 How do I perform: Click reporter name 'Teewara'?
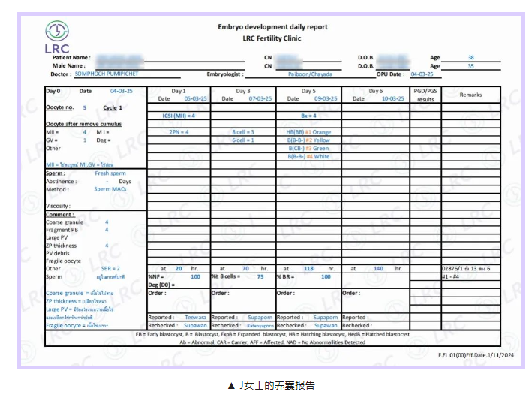[x=195, y=317]
